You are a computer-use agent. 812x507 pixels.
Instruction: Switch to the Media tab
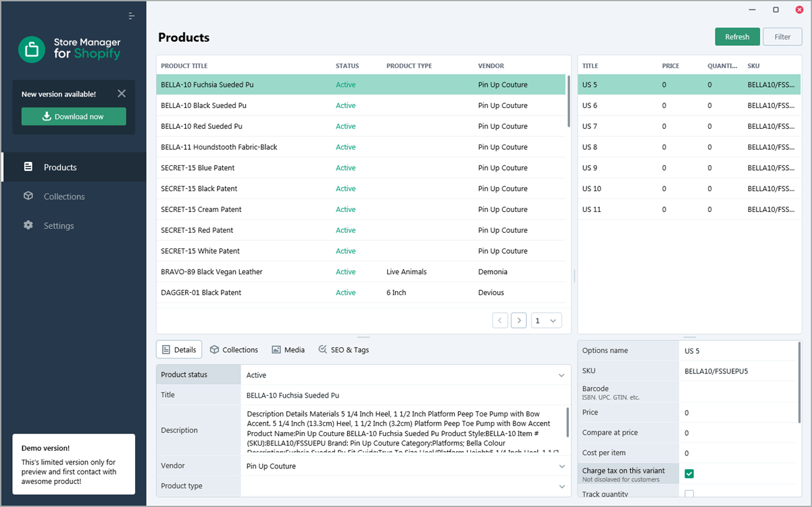(x=288, y=350)
